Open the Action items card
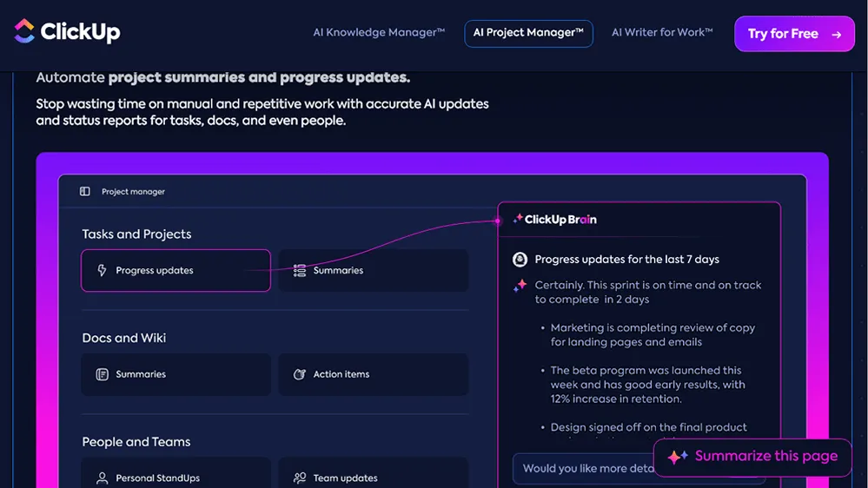Screen dimensions: 868x488 tap(373, 374)
